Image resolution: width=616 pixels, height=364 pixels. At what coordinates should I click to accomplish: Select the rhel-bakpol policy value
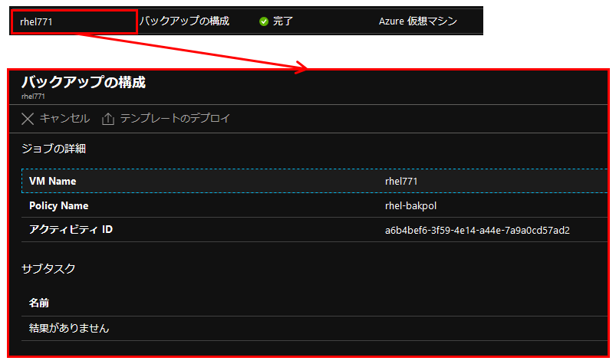pyautogui.click(x=410, y=206)
